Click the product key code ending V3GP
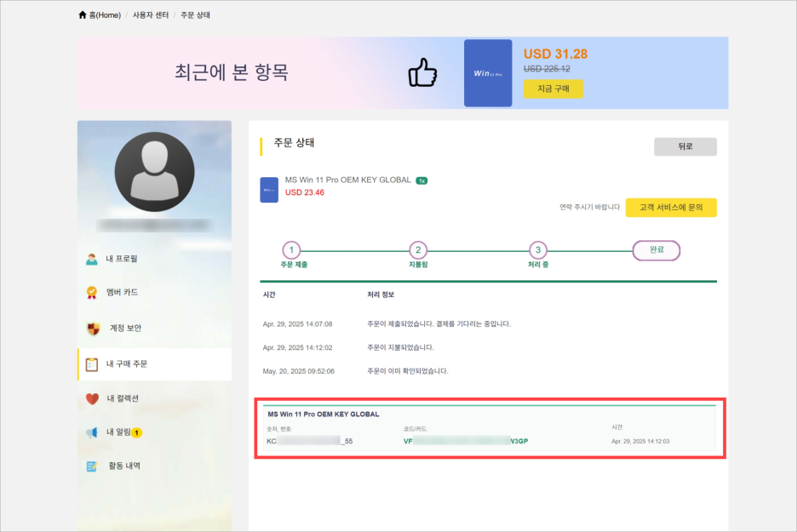The width and height of the screenshot is (797, 532). pyautogui.click(x=466, y=441)
